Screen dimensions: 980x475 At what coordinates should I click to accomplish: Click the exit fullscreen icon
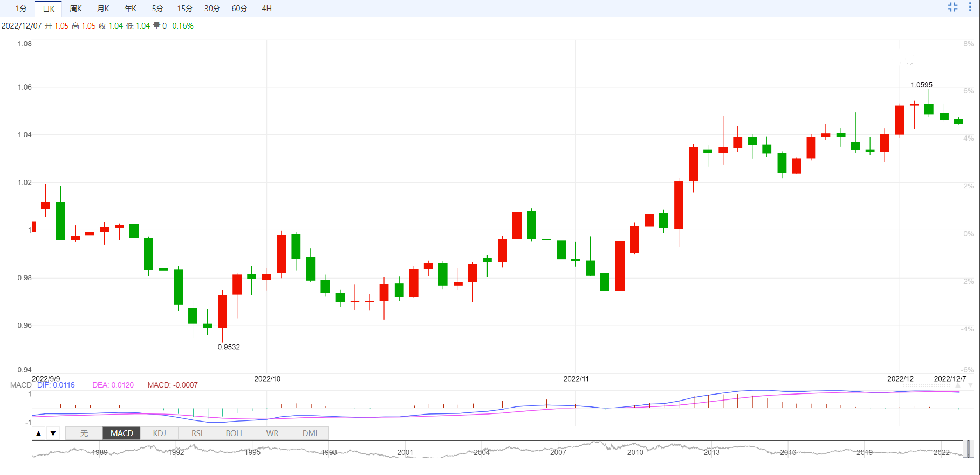pos(952,7)
